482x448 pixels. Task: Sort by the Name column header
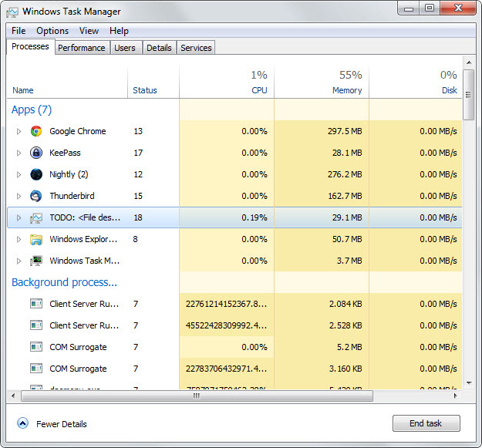tap(23, 90)
